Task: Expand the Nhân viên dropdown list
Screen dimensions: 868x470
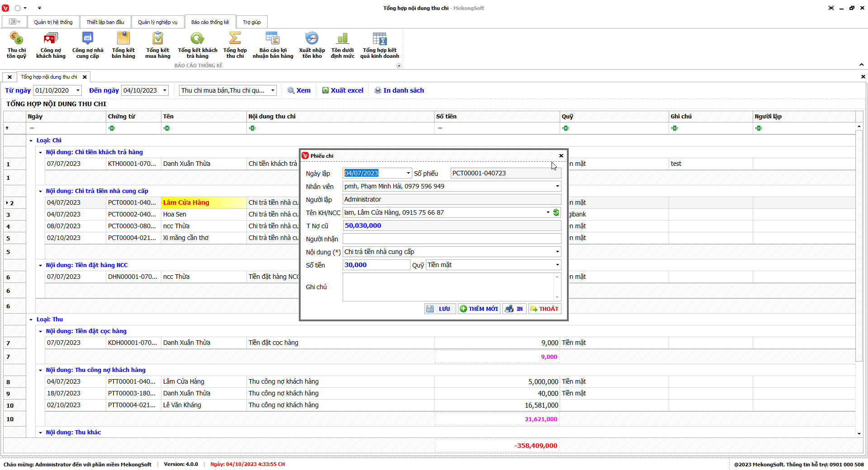Action: tap(557, 186)
